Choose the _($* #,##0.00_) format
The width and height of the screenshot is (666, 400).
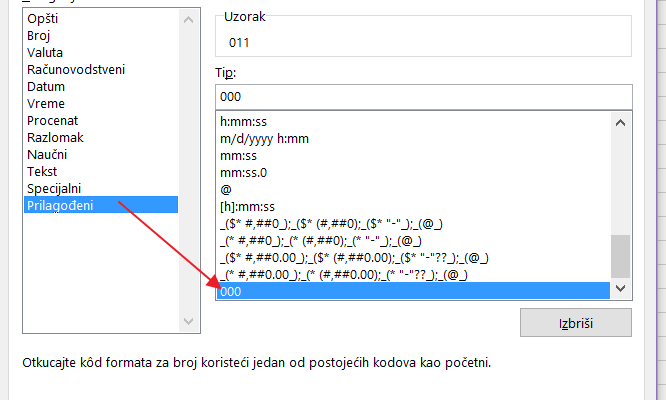[x=413, y=258]
